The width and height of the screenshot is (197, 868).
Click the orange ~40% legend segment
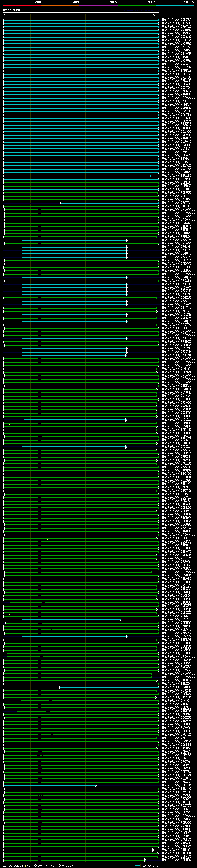[x=60, y=6]
